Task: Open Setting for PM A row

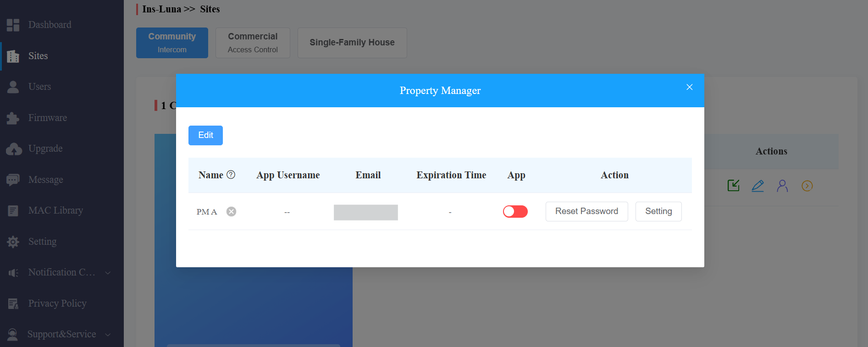Action: [x=658, y=211]
